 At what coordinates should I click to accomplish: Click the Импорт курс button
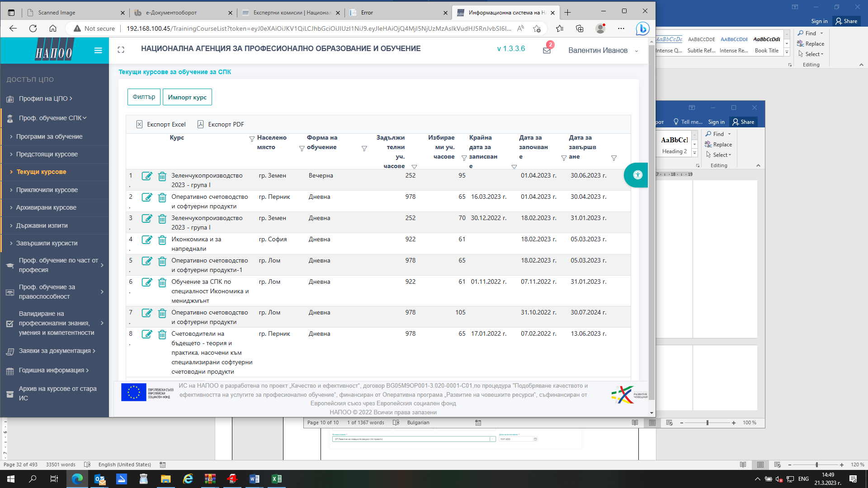click(x=187, y=97)
